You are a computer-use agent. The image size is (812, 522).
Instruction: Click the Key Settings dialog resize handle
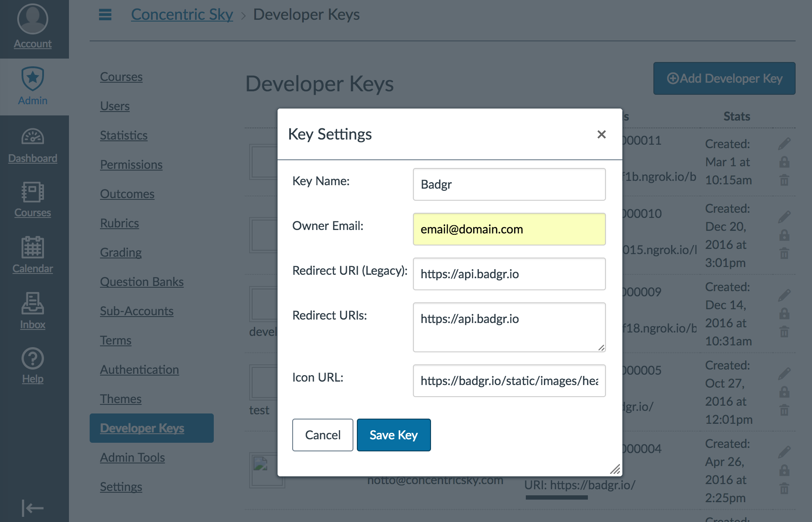point(615,469)
